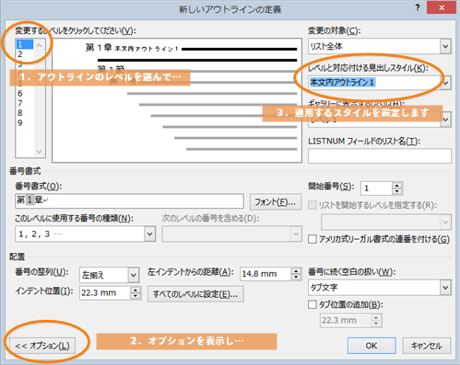Click the フォント button
The image size is (460, 365).
click(x=275, y=202)
